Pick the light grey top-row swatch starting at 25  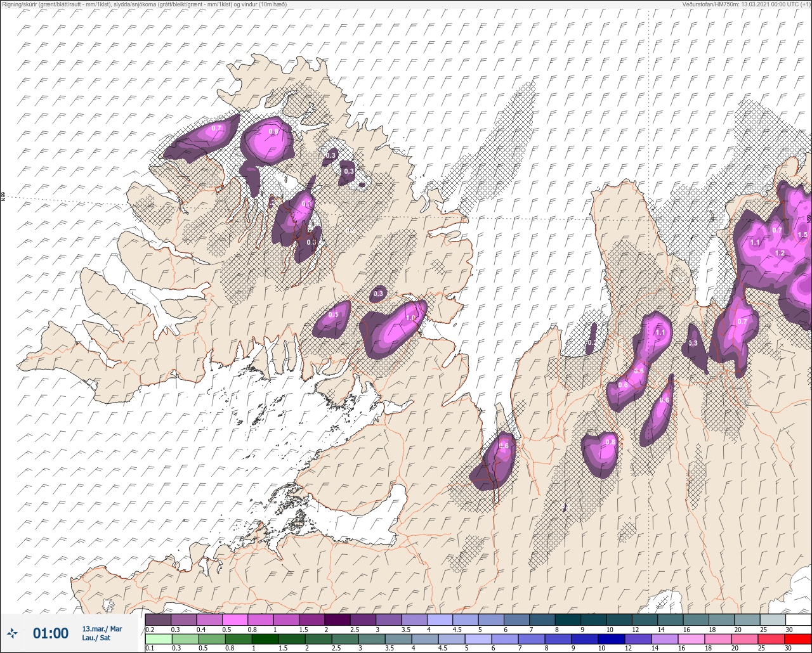[772, 619]
